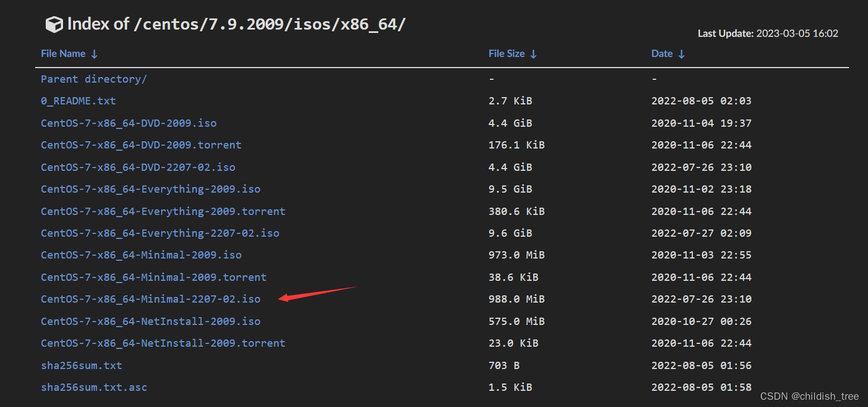This screenshot has width=868, height=407.
Task: Click the 575.0 MiB size value
Action: 517,321
